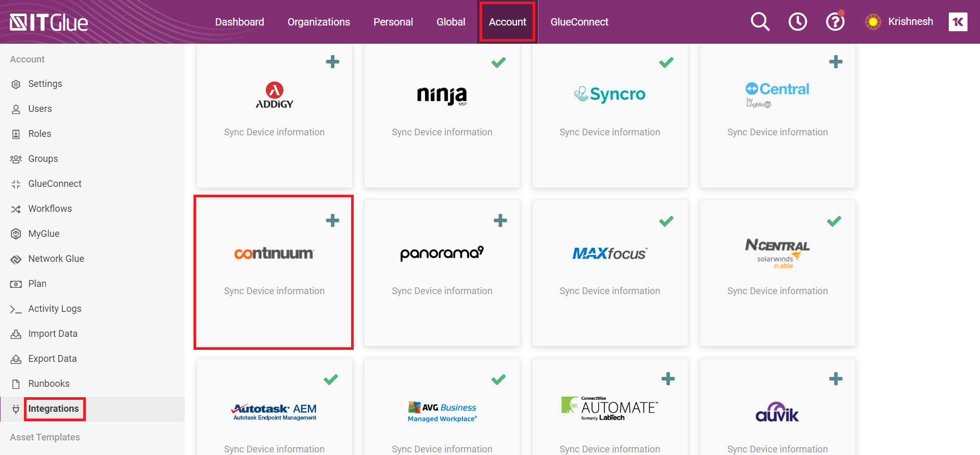This screenshot has height=455, width=980.
Task: Click the Autotask AEM logo
Action: (x=274, y=412)
